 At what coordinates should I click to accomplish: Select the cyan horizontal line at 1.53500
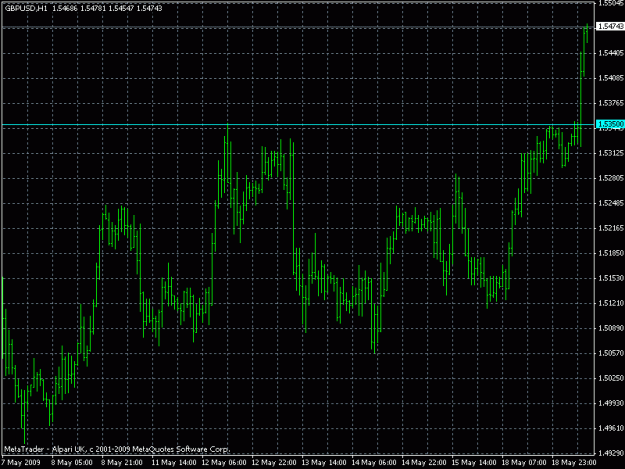coord(298,125)
